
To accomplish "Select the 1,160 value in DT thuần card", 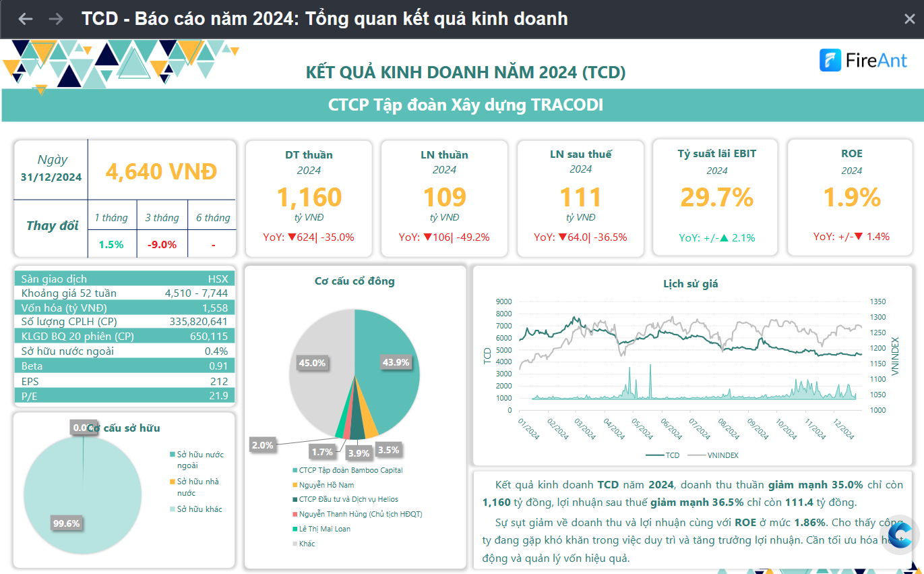I will (309, 197).
